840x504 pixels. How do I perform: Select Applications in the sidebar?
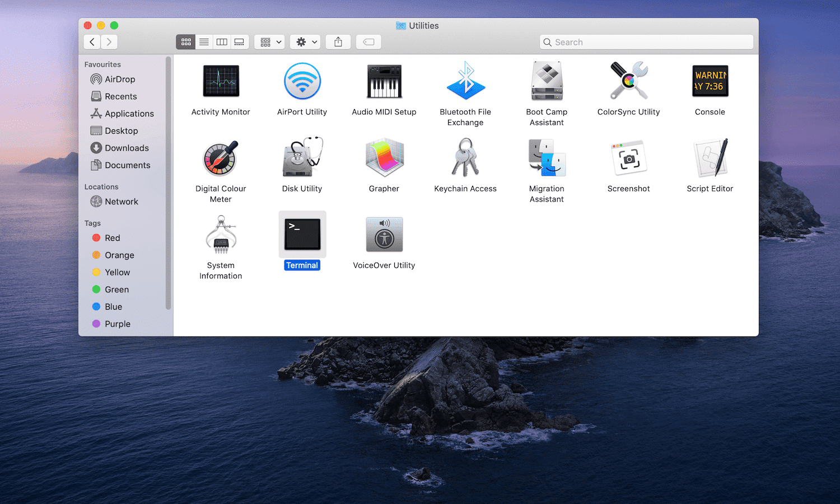coord(130,113)
